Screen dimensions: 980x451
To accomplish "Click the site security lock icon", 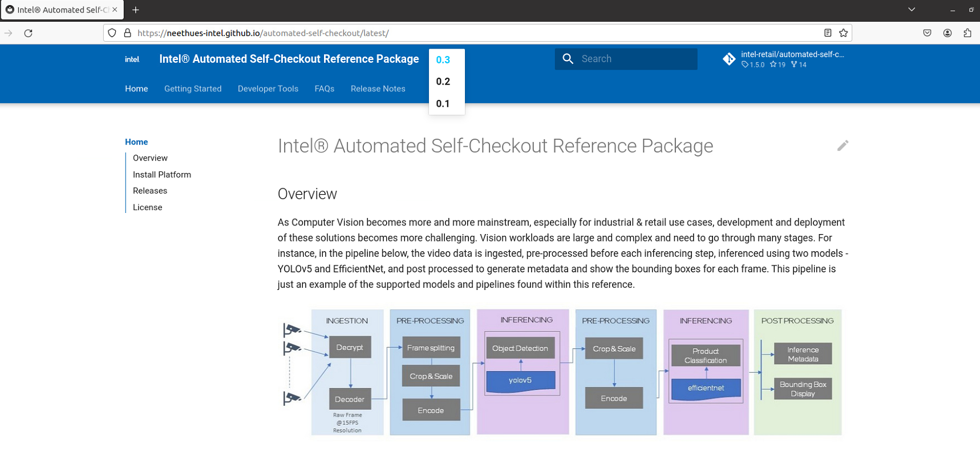I will point(127,33).
